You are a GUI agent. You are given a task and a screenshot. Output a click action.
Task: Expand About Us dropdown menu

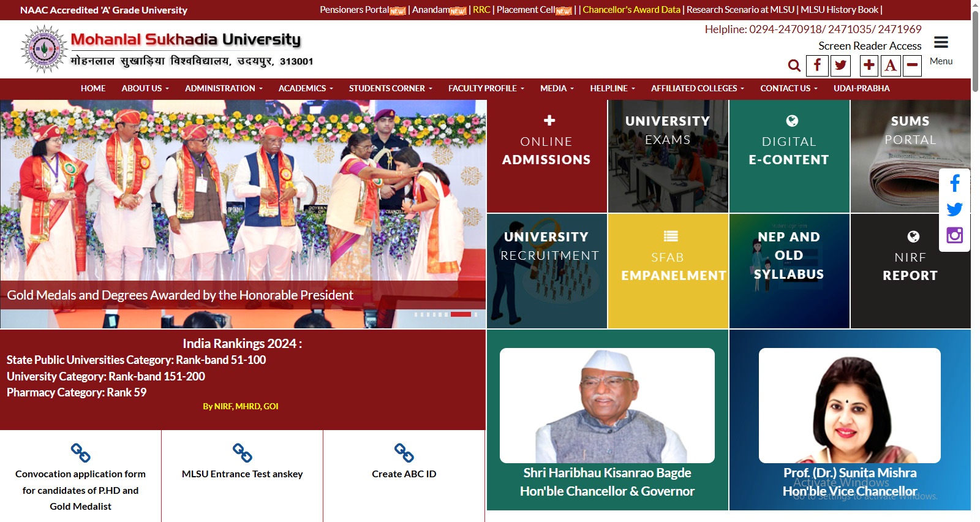tap(145, 88)
